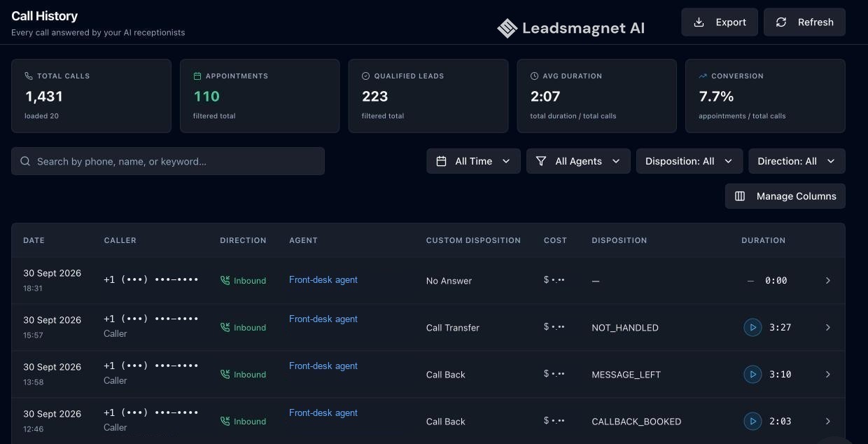Click inbound phone icon in 13:58 row

click(x=225, y=374)
